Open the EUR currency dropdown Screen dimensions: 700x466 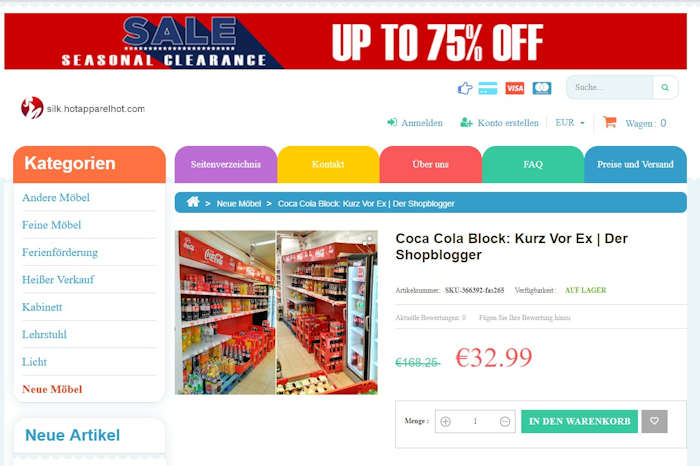pos(570,123)
